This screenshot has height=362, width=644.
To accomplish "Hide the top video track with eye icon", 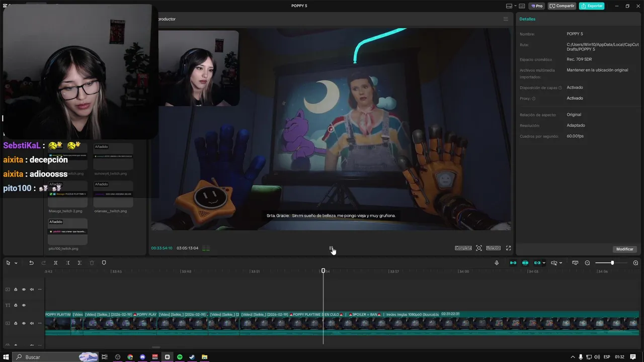I will coord(24,289).
